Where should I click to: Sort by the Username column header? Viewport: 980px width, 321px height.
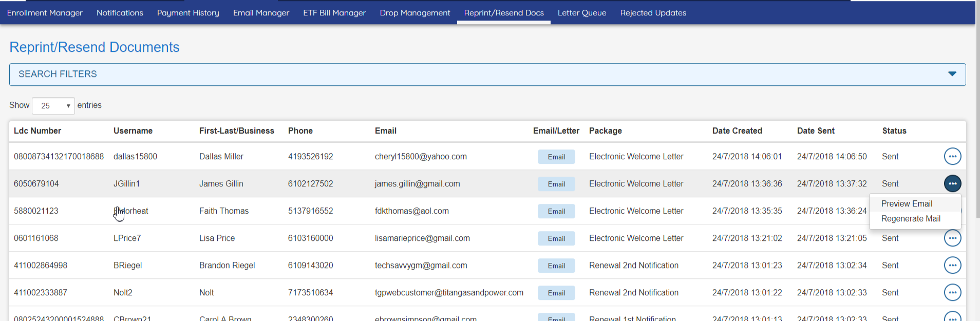pos(133,131)
